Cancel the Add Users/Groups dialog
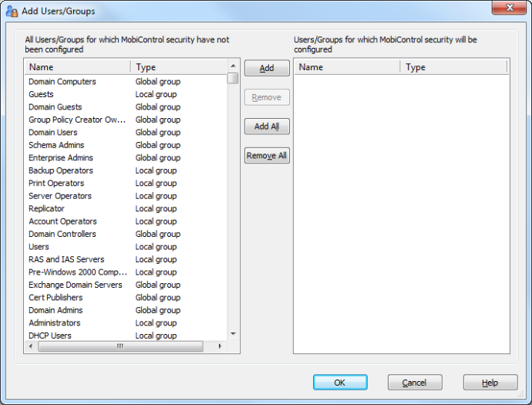Screen dimensions: 532x405 (x=415, y=383)
